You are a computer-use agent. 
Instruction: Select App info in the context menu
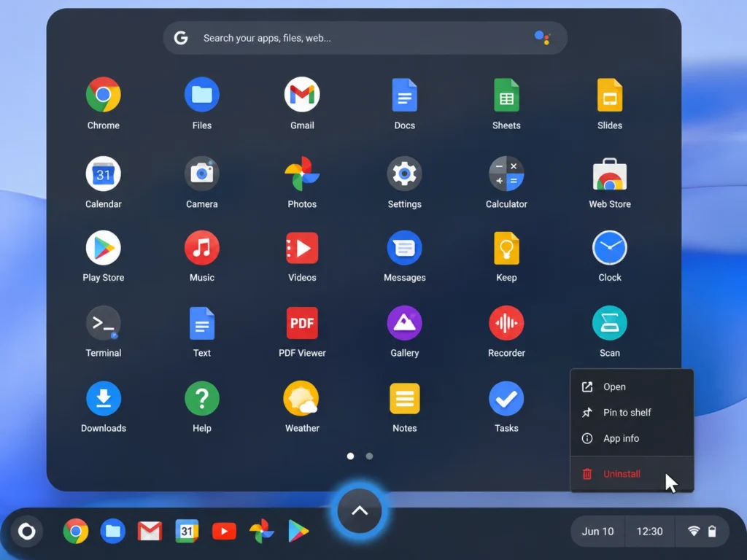[x=632, y=438]
